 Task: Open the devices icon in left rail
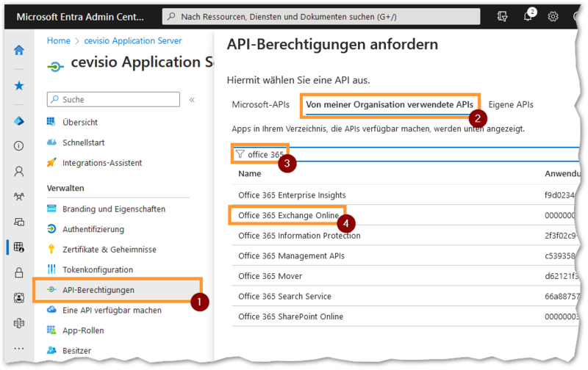pos(19,222)
